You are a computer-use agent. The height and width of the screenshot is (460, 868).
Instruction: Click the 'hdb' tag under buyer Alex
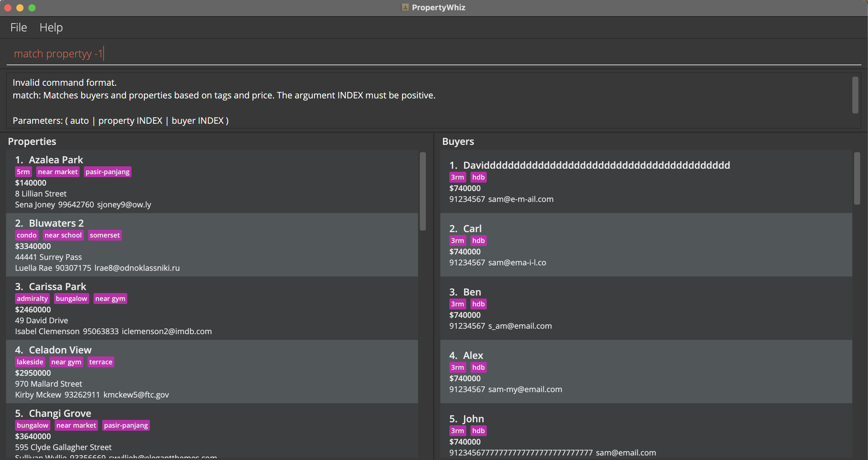click(x=478, y=367)
